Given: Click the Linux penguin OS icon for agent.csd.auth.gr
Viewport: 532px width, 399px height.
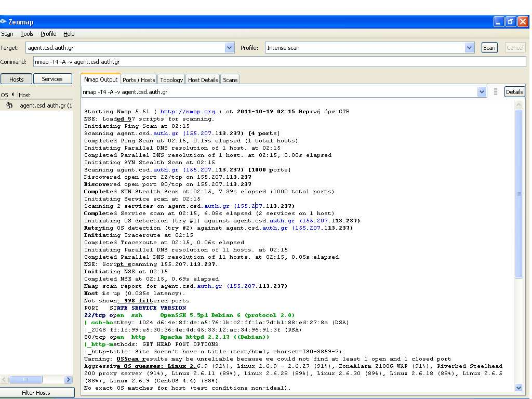Looking at the screenshot, I should [x=9, y=105].
